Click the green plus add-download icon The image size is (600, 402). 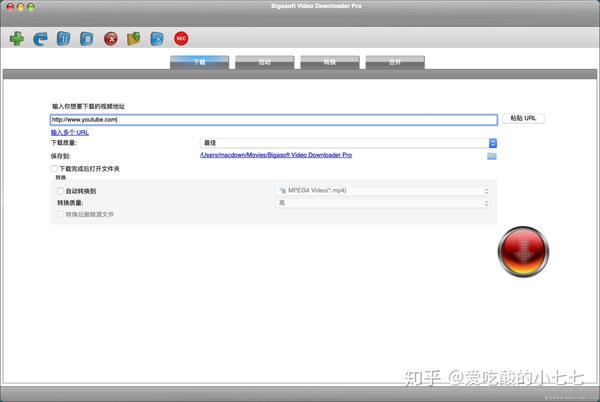pos(17,39)
